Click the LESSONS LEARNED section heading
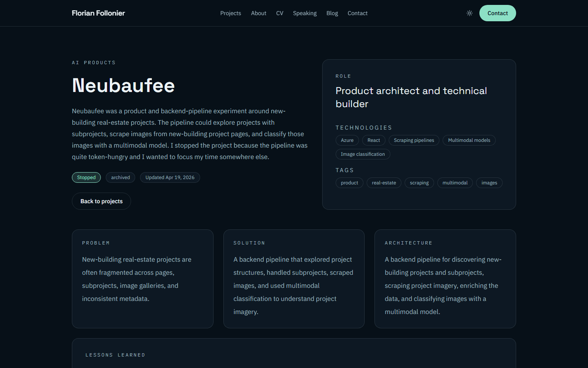This screenshot has height=368, width=588. tap(115, 355)
